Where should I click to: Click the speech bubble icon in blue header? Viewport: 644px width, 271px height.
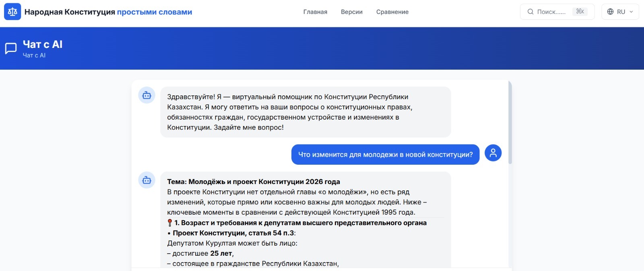coord(11,48)
